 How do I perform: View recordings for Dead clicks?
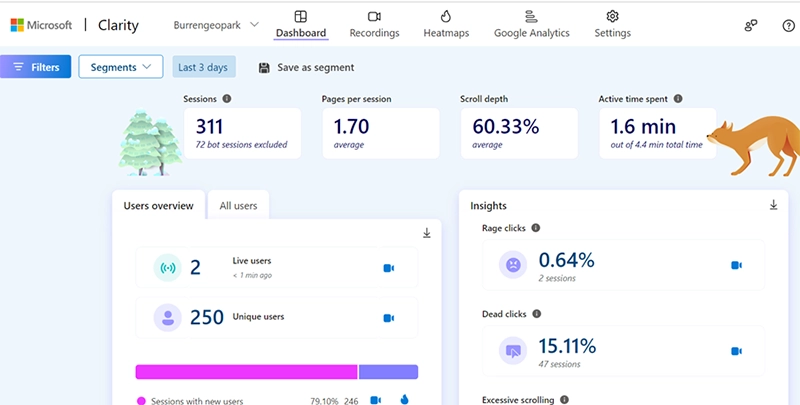click(x=736, y=351)
